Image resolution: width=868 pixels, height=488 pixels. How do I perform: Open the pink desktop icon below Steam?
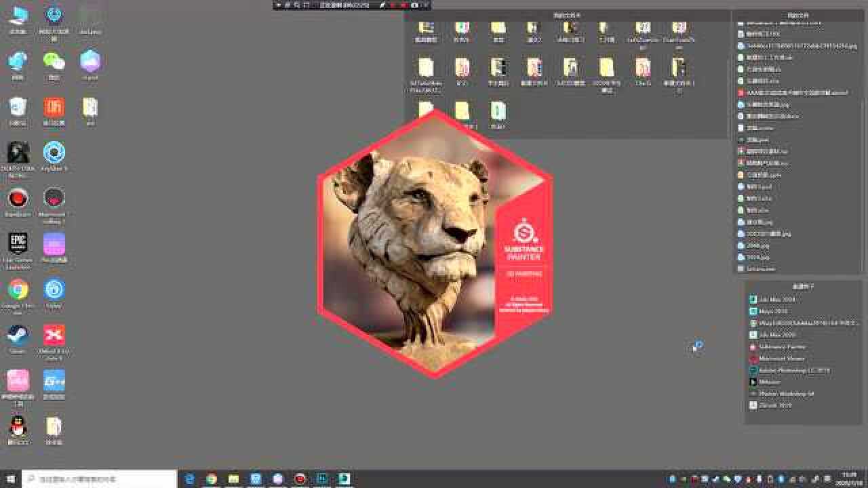pos(18,388)
